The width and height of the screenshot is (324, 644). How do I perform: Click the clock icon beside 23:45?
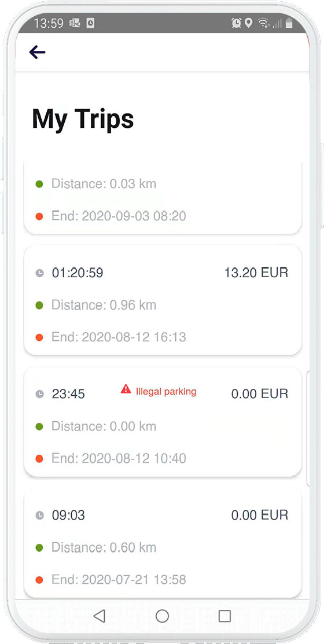pos(39,394)
